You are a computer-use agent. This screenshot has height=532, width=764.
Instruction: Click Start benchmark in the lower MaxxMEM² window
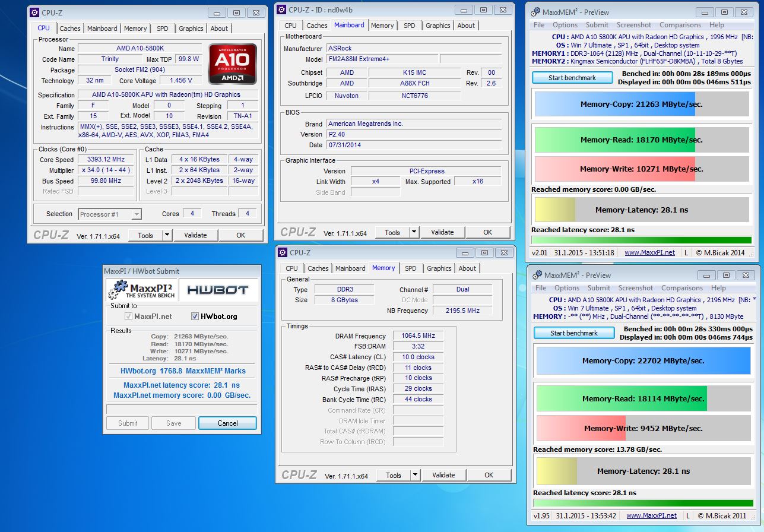pyautogui.click(x=574, y=333)
